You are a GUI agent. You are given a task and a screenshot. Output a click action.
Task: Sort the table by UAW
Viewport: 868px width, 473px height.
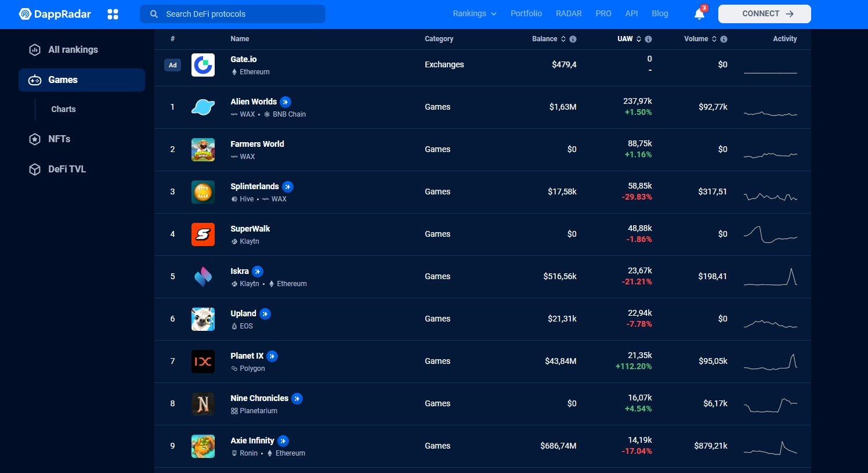click(629, 39)
